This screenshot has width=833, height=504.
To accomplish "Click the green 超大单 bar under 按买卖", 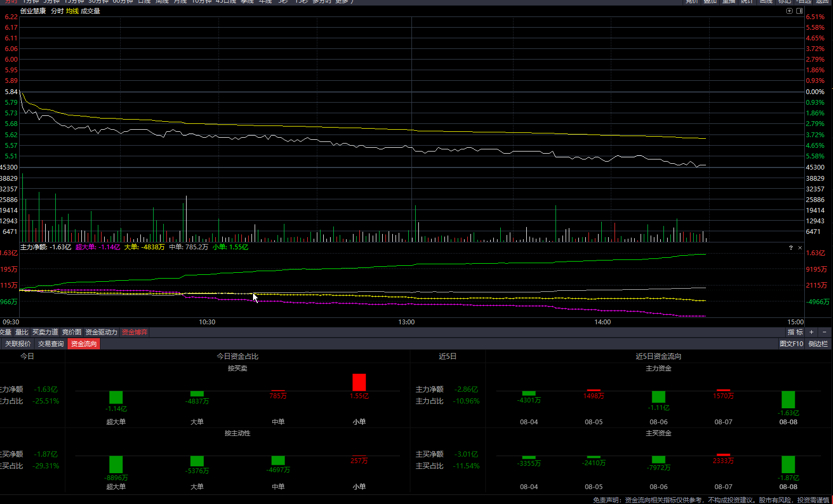I will [116, 398].
